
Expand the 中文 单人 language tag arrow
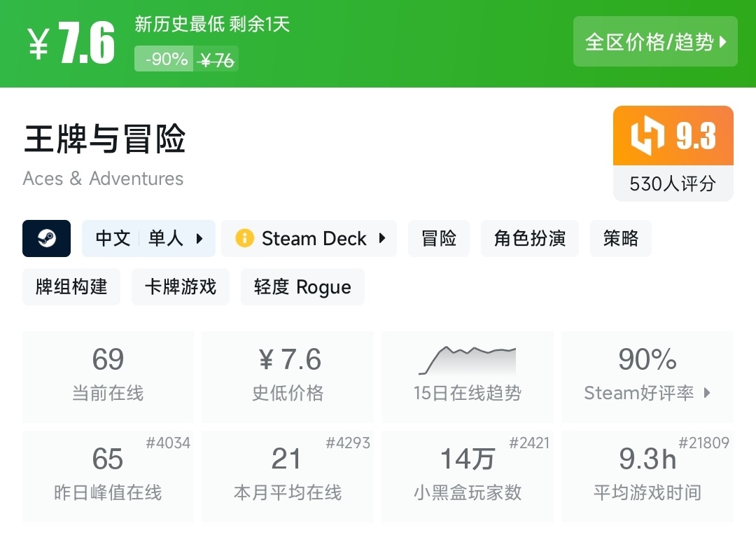[199, 238]
